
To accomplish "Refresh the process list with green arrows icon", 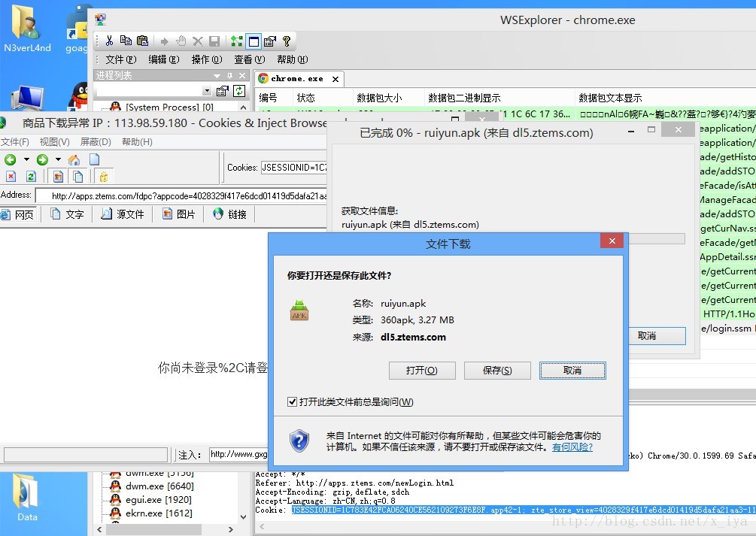I will click(x=239, y=91).
